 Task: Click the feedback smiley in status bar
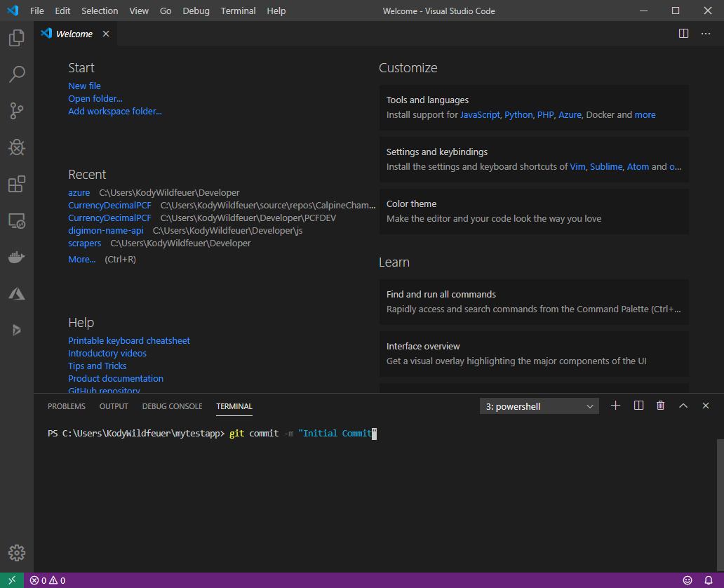pyautogui.click(x=688, y=580)
